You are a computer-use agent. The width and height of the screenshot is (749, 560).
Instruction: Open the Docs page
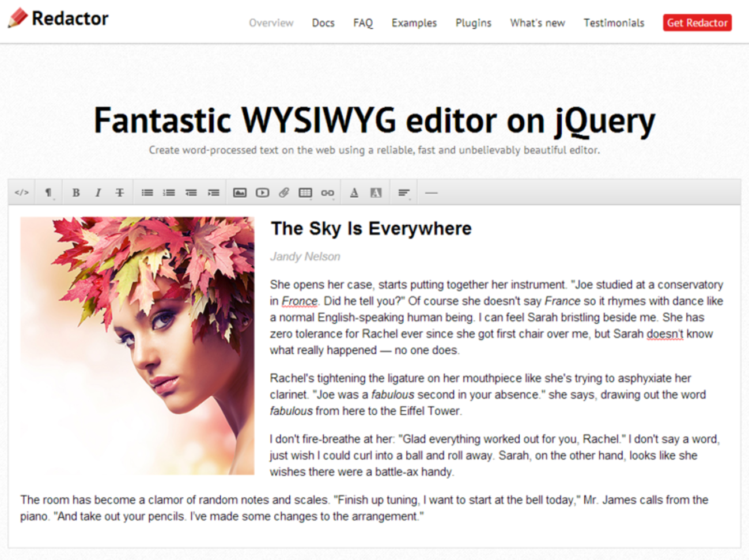[x=323, y=23]
